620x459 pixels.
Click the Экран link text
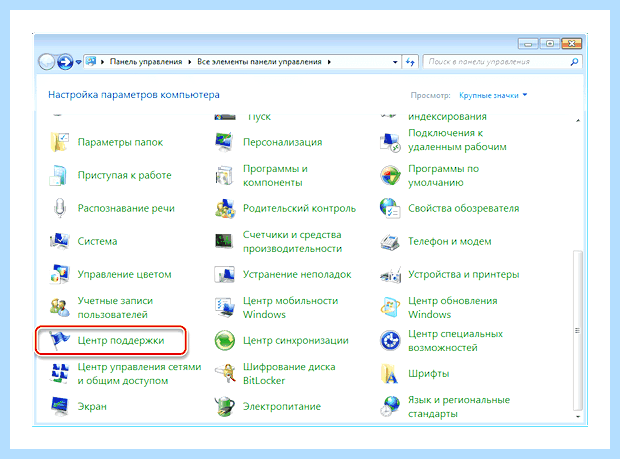pos(92,406)
